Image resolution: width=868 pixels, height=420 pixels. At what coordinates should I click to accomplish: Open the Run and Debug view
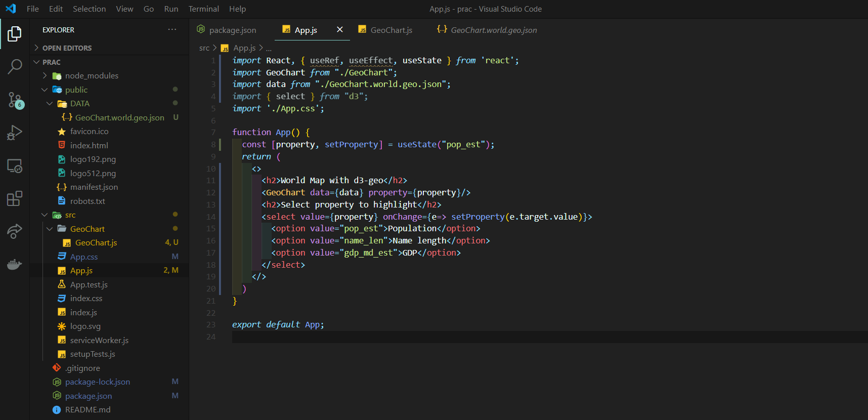point(15,133)
